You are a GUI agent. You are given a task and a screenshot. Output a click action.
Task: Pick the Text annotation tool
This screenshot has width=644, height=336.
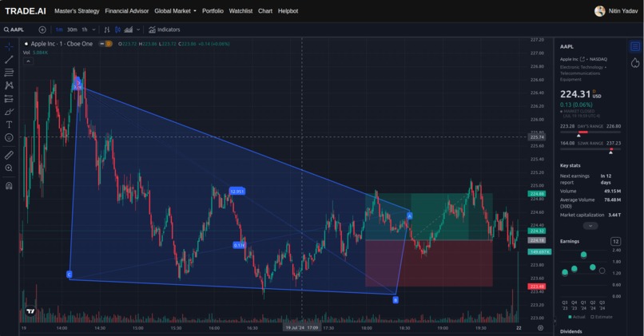(9, 125)
